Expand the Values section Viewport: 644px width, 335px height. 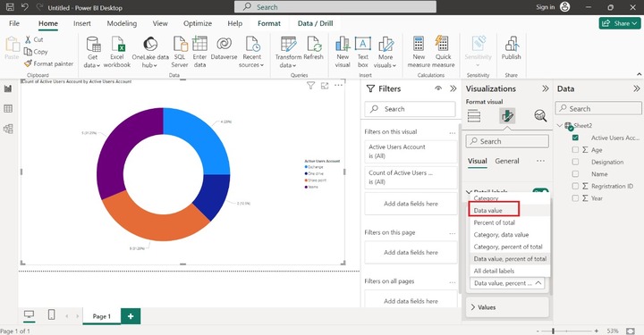[507, 307]
